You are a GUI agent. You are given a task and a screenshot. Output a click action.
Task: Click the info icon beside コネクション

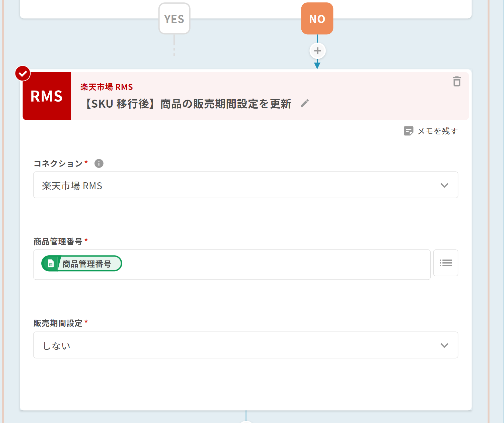coord(99,163)
